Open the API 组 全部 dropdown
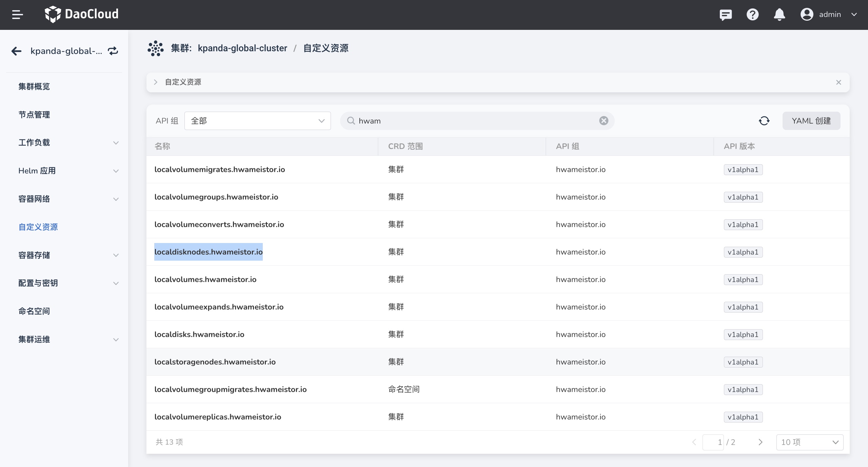Image resolution: width=868 pixels, height=467 pixels. point(258,121)
